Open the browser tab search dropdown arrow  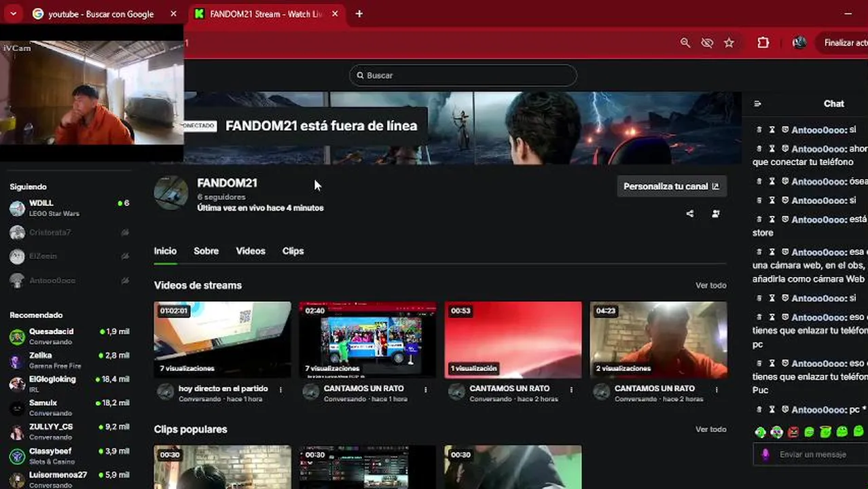(13, 14)
